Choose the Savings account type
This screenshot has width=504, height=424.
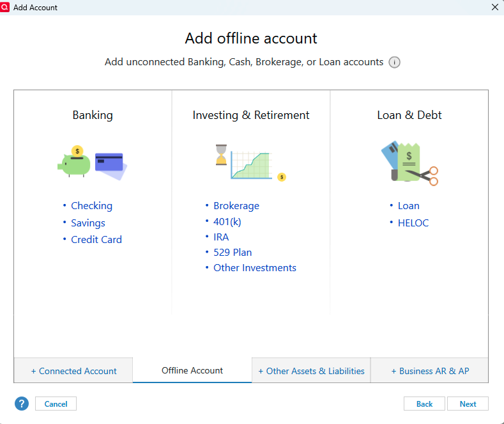pyautogui.click(x=88, y=223)
